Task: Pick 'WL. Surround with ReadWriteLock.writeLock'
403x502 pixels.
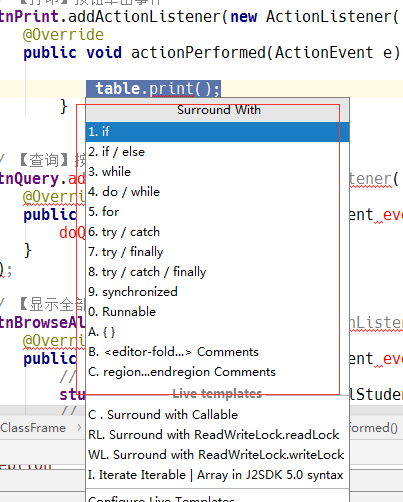Action: (217, 455)
